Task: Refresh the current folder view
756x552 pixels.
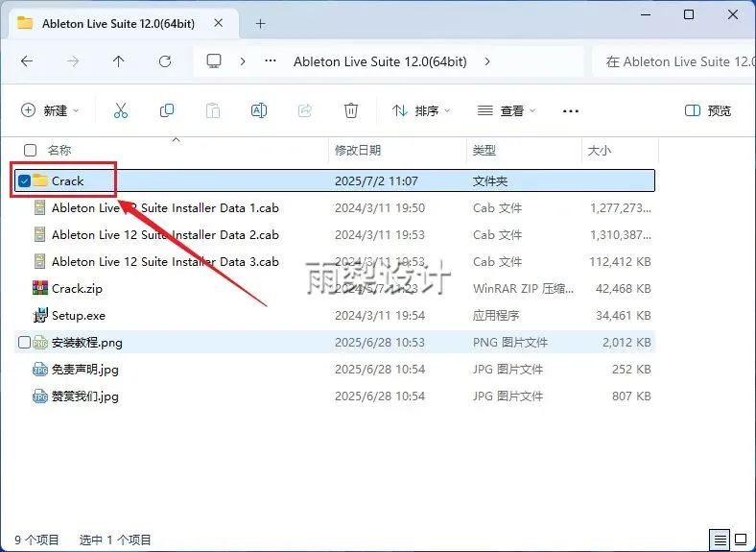Action: [x=165, y=61]
